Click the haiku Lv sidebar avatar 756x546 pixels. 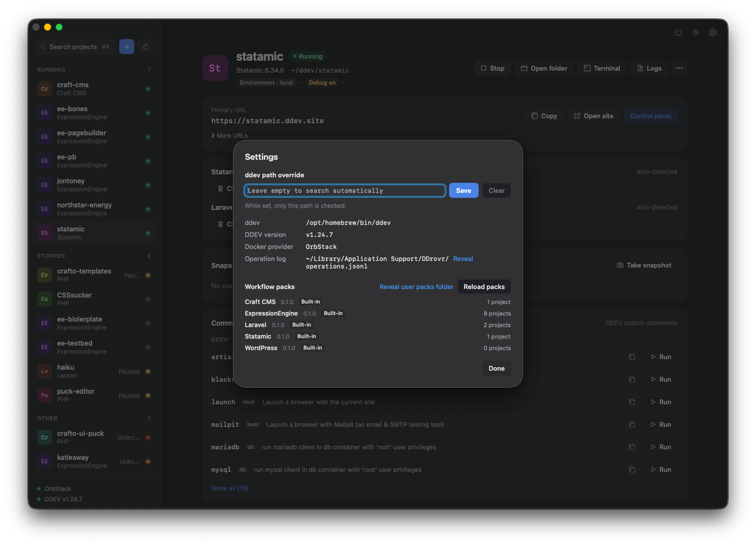(x=45, y=371)
